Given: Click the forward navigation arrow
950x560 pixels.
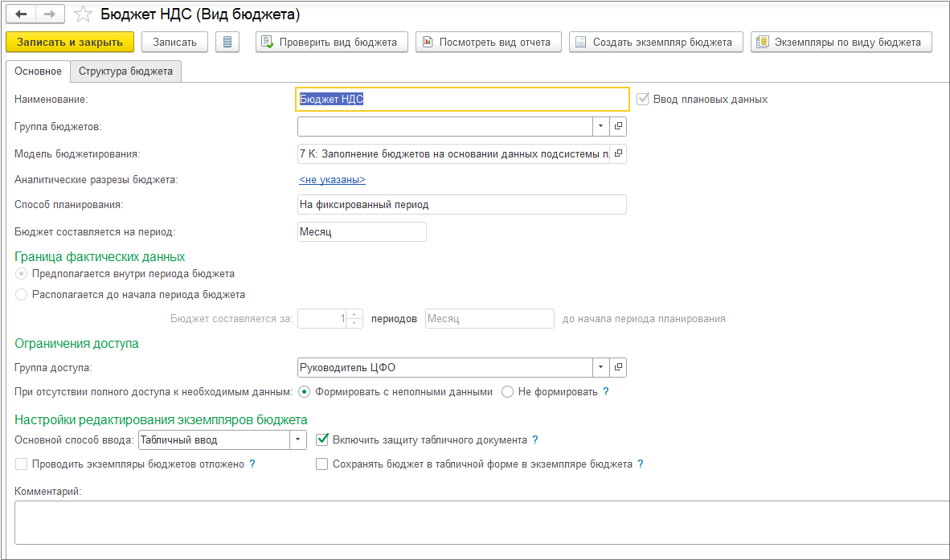Looking at the screenshot, I should click(x=49, y=14).
